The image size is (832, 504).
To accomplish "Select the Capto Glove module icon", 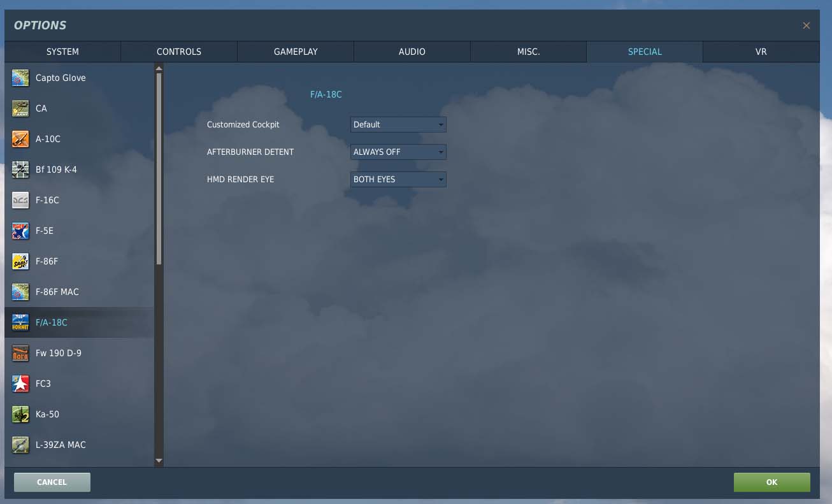I will [20, 78].
